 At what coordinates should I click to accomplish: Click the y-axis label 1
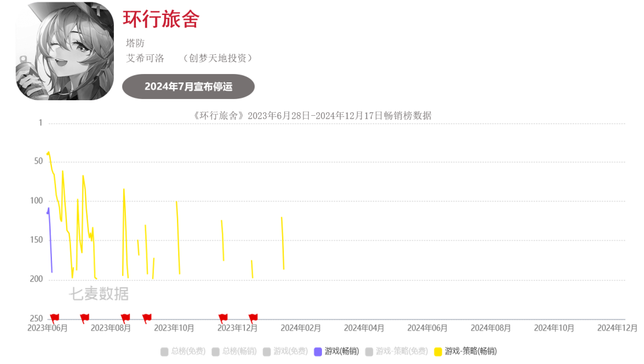click(x=41, y=122)
